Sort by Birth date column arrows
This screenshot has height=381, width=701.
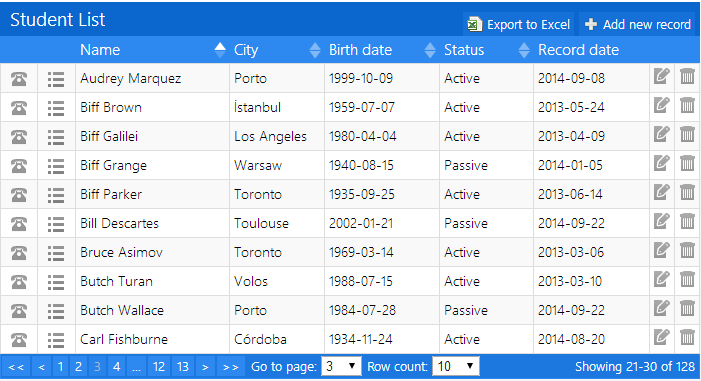[430, 50]
